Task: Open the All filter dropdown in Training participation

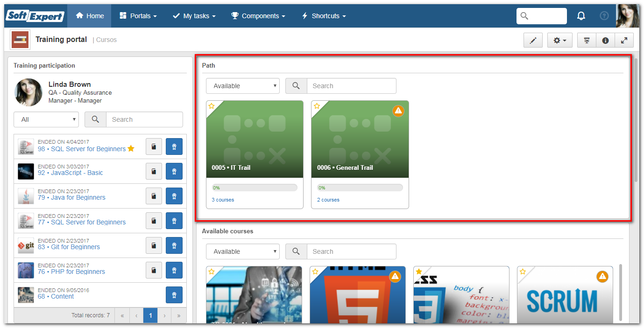Action: pos(46,119)
